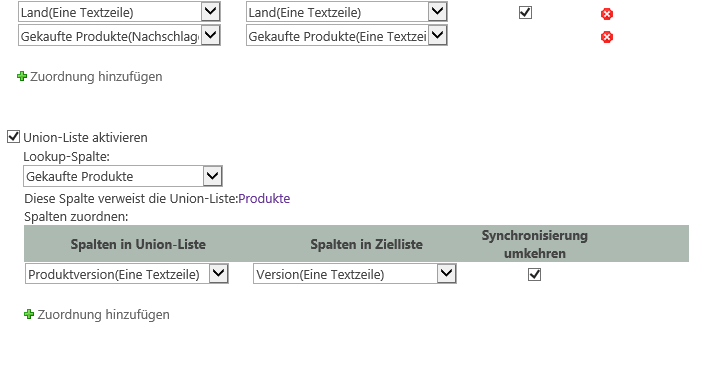Viewport: 708px width, 373px height.
Task: Expand right Land(Eine Textzeile) dropdown
Action: [x=438, y=11]
